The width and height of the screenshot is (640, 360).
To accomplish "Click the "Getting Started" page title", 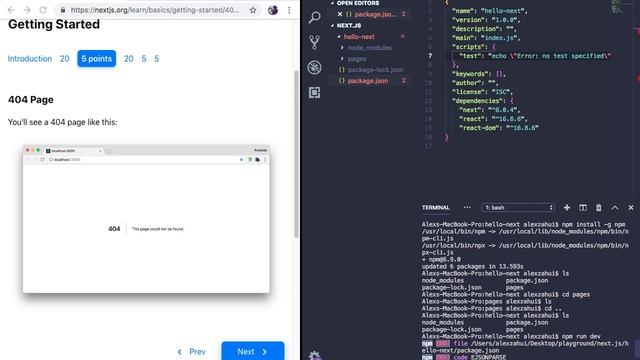I will 54,24.
